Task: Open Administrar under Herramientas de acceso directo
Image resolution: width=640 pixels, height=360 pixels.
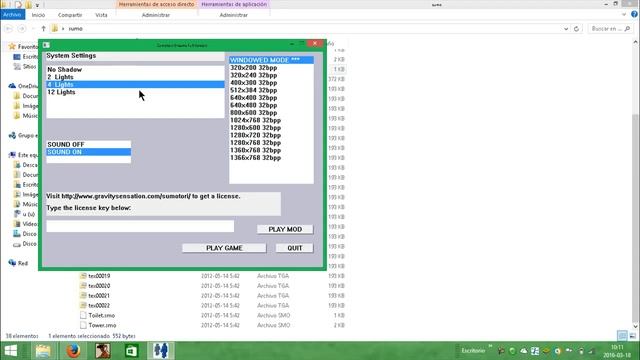Action: pos(156,15)
